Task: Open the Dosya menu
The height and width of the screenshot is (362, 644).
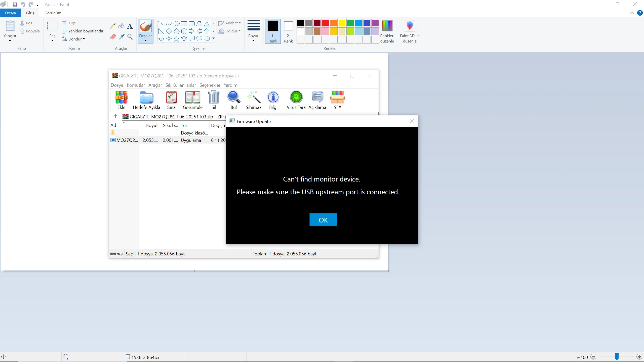Action: pyautogui.click(x=10, y=13)
